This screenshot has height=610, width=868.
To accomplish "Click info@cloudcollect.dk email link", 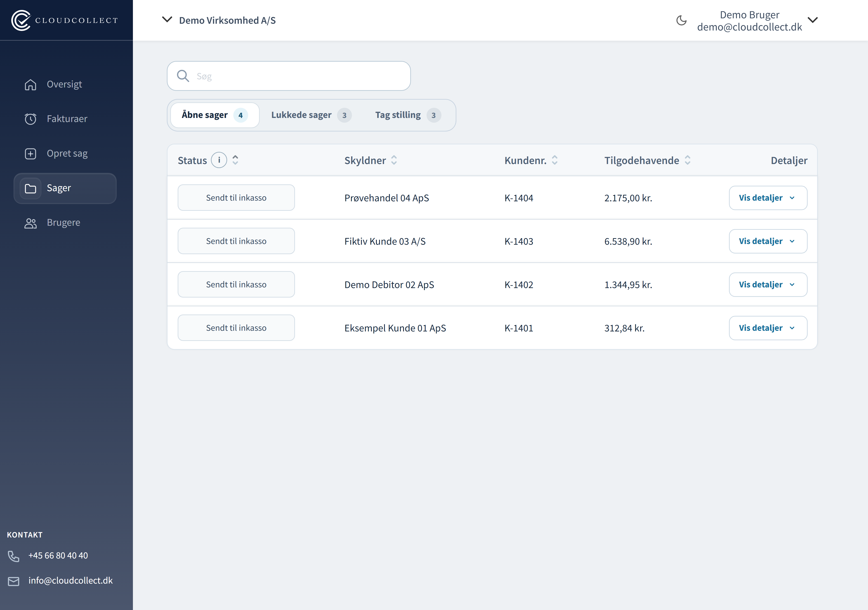I will tap(71, 581).
